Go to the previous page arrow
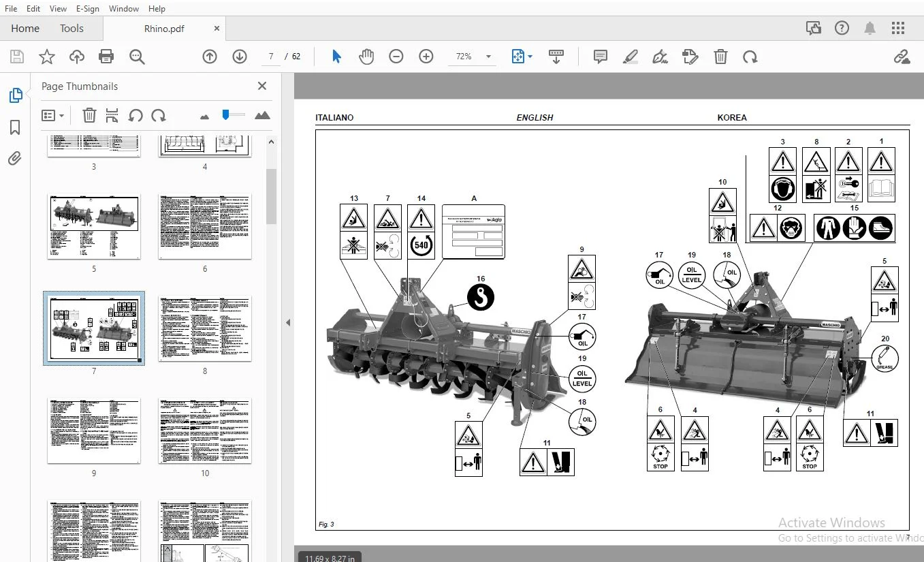Viewport: 924px width, 562px height. click(210, 57)
